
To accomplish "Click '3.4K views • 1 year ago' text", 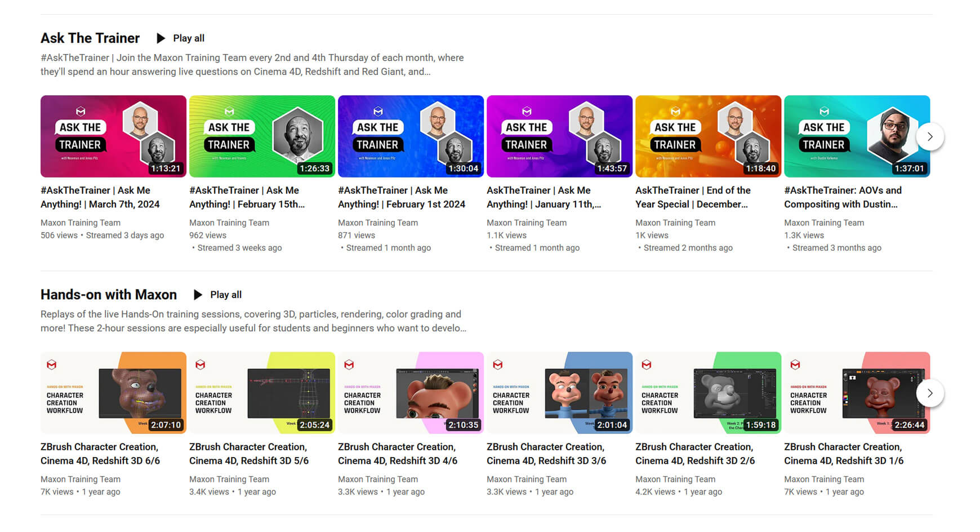I will 233,491.
